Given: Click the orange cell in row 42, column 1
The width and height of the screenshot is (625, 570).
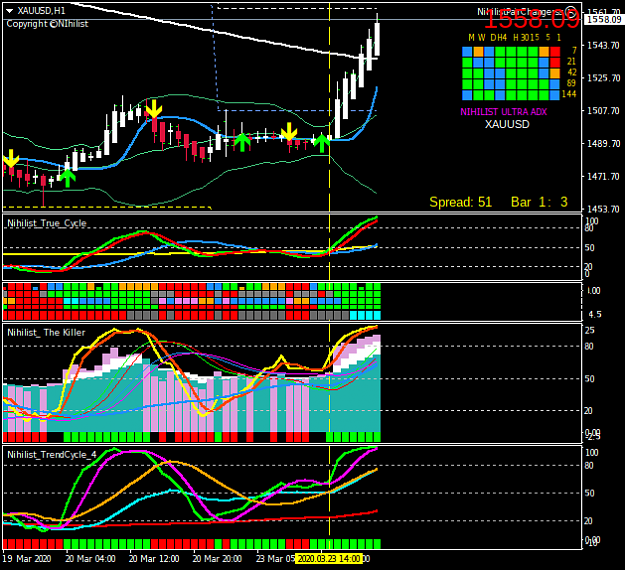Looking at the screenshot, I should pos(555,73).
